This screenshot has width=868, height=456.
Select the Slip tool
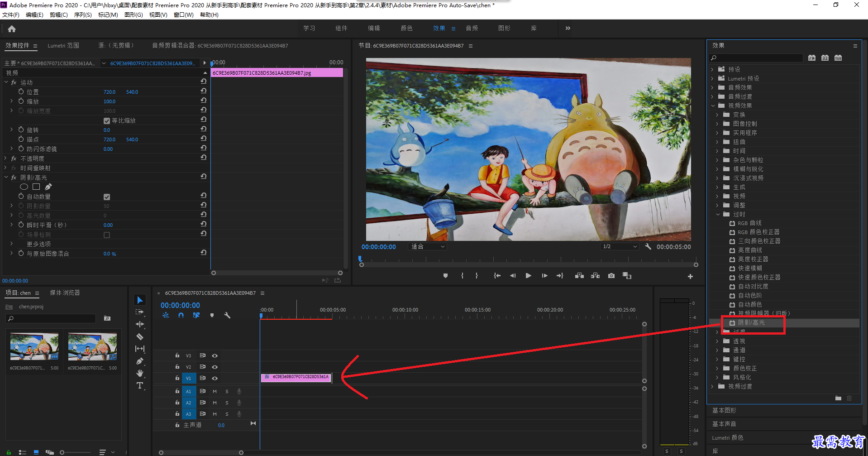point(140,349)
